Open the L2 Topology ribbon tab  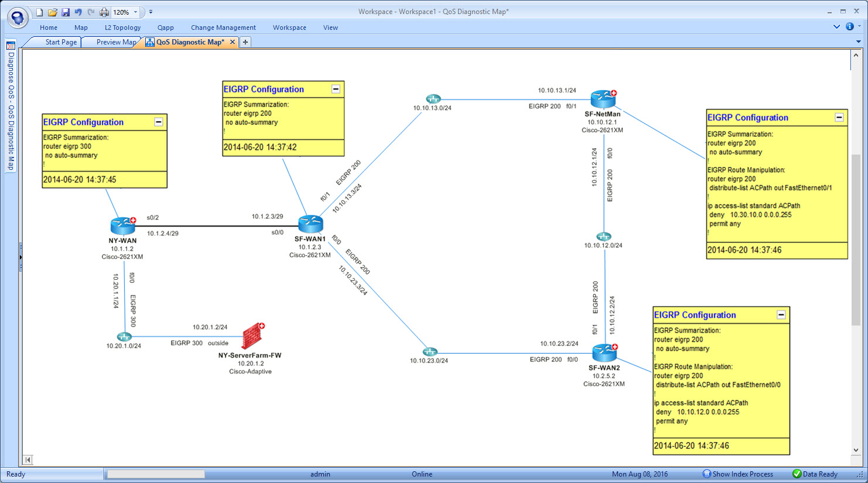(123, 28)
